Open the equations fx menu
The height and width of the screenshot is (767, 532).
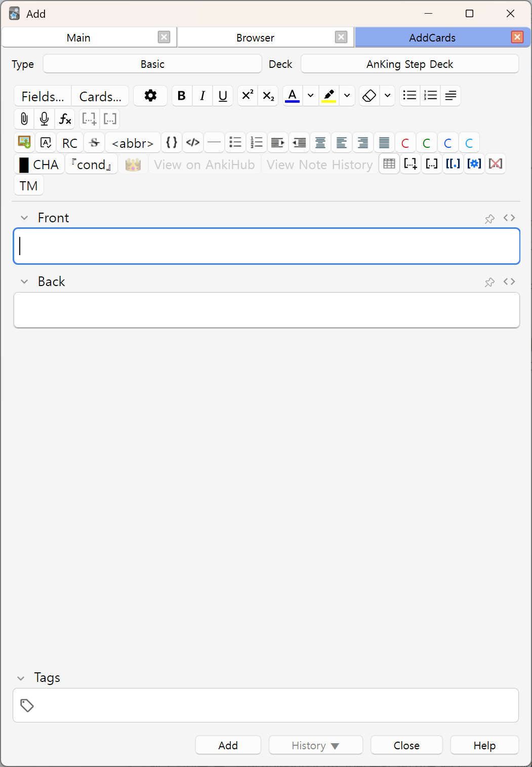[x=65, y=119]
